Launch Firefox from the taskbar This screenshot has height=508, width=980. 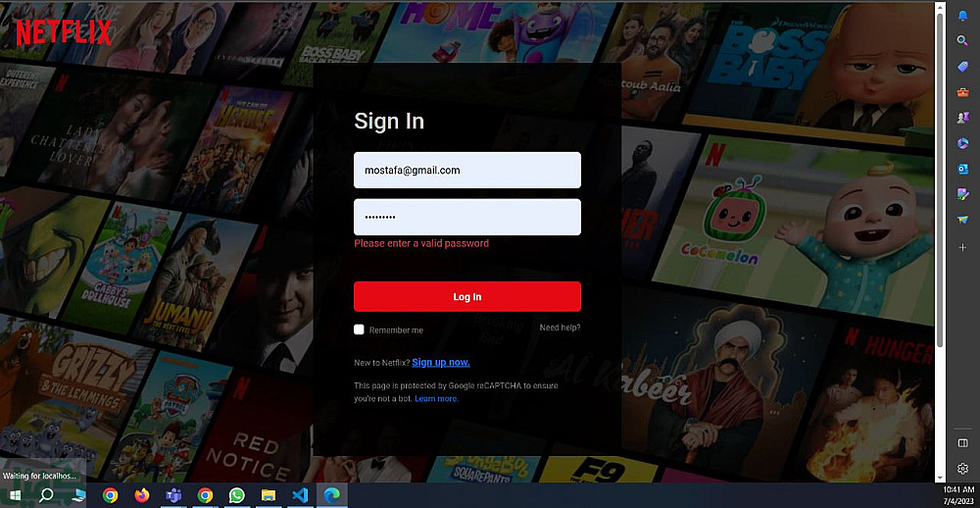click(142, 495)
